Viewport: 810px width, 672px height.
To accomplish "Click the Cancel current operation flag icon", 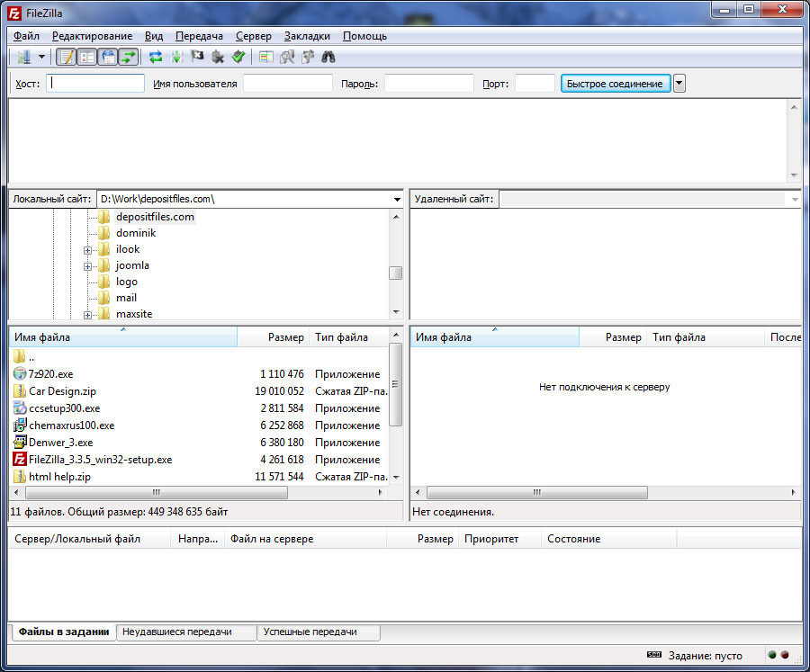I will [x=197, y=57].
